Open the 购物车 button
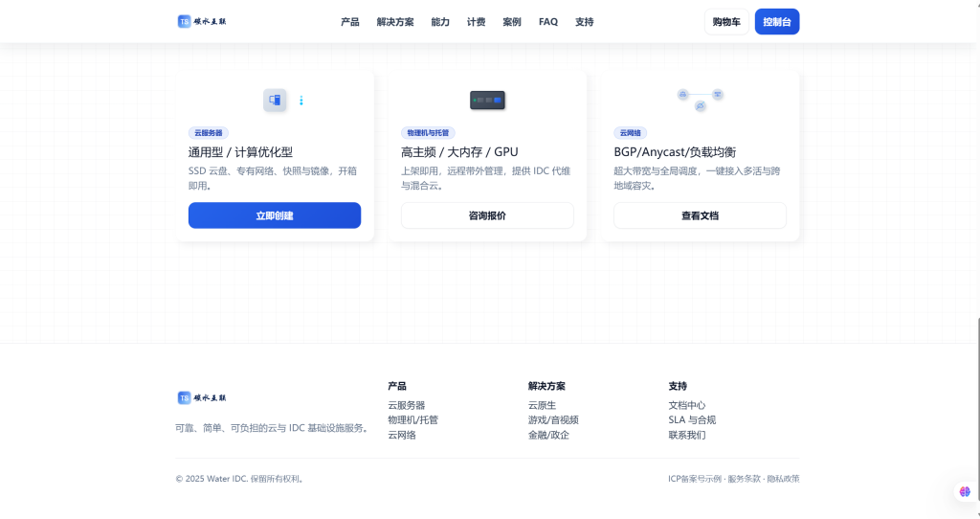Image resolution: width=980 pixels, height=519 pixels. pyautogui.click(x=726, y=22)
